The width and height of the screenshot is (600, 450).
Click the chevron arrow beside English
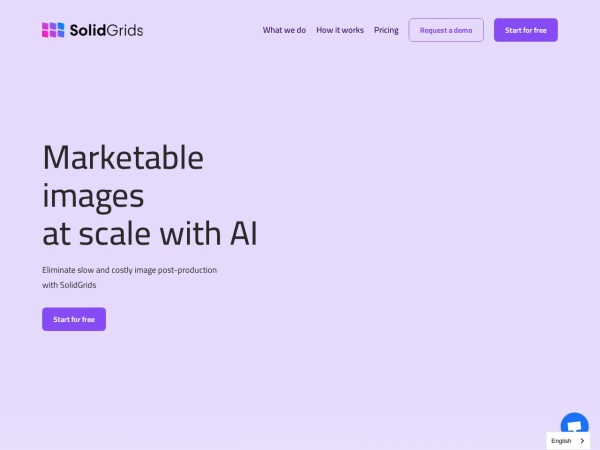tap(582, 441)
